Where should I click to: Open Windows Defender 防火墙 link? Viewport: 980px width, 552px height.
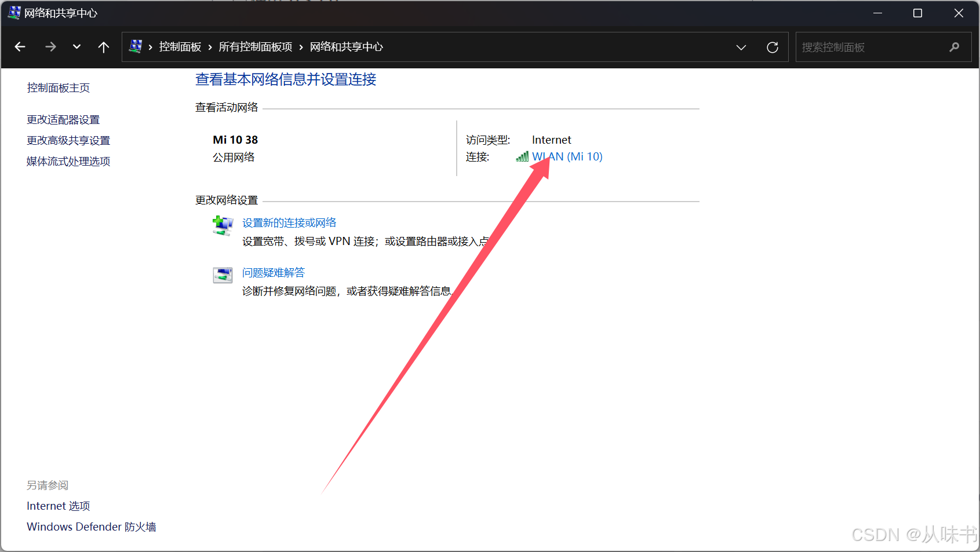coord(92,527)
